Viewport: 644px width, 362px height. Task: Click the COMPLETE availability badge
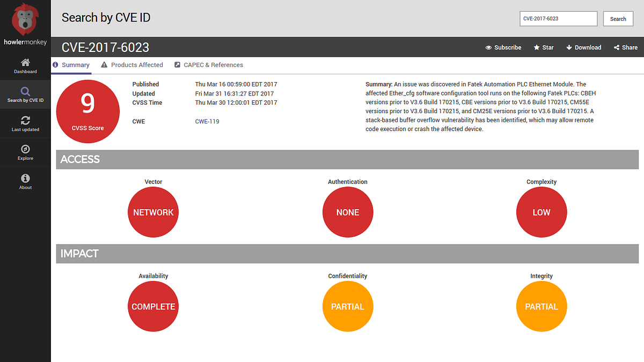pos(153,307)
